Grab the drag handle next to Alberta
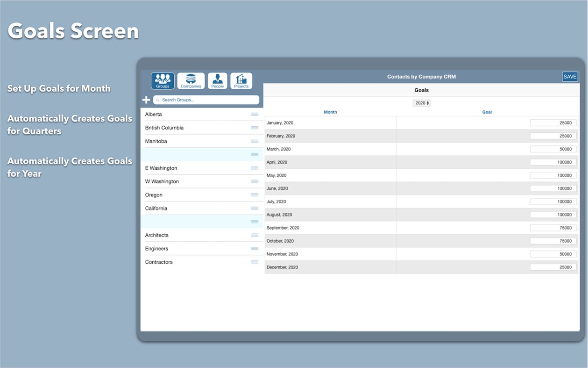The image size is (588, 368). (255, 114)
